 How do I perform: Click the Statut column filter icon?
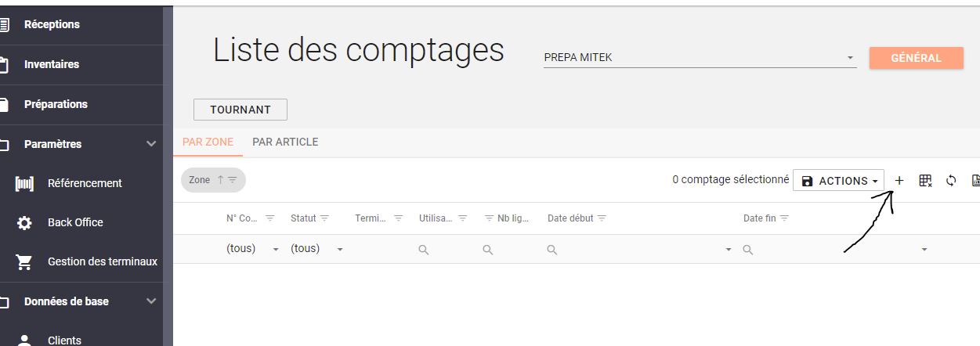324,218
